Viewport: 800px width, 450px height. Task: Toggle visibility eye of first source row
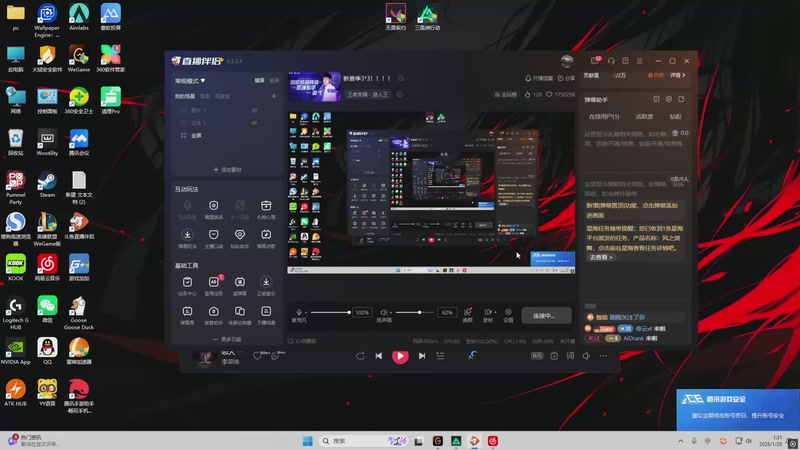coord(254,110)
